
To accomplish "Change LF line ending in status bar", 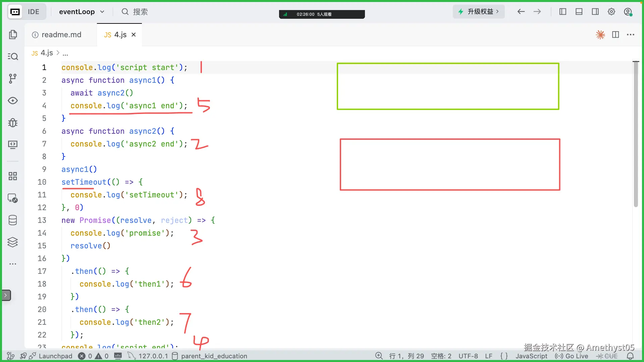I will tap(489, 356).
